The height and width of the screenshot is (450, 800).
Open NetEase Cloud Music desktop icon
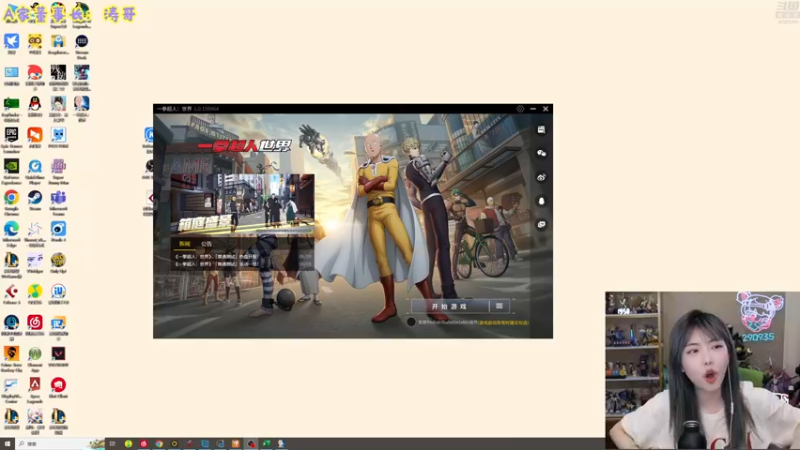[x=35, y=325]
